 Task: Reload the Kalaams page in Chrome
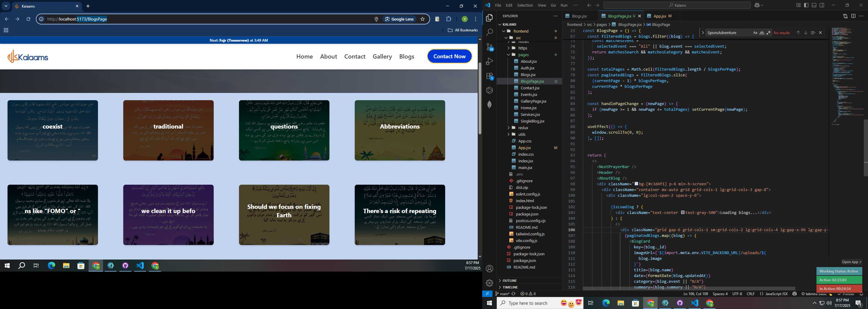28,19
